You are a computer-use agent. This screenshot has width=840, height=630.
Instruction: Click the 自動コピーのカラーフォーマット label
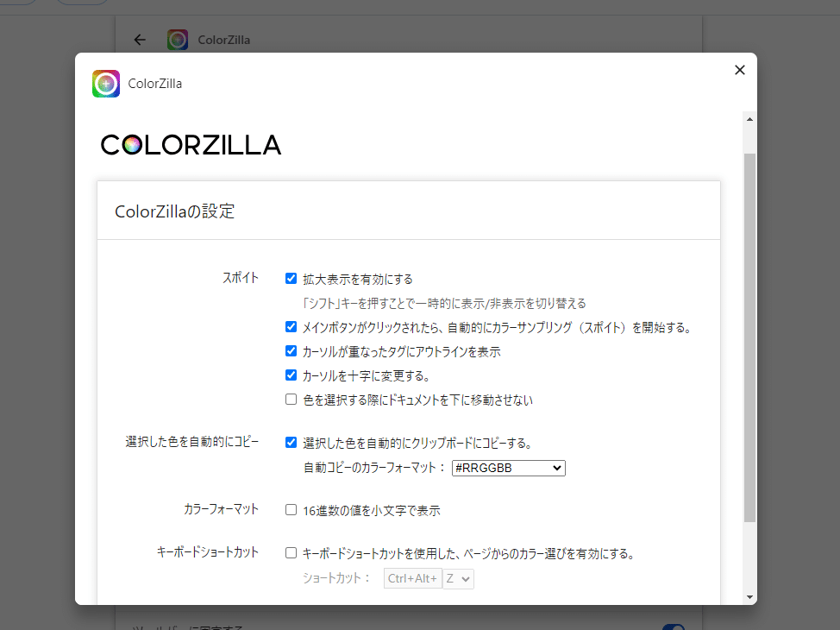[x=374, y=468]
